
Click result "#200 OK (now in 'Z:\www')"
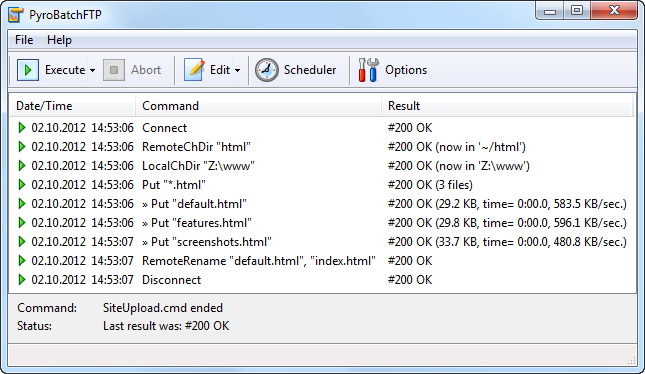pos(459,165)
